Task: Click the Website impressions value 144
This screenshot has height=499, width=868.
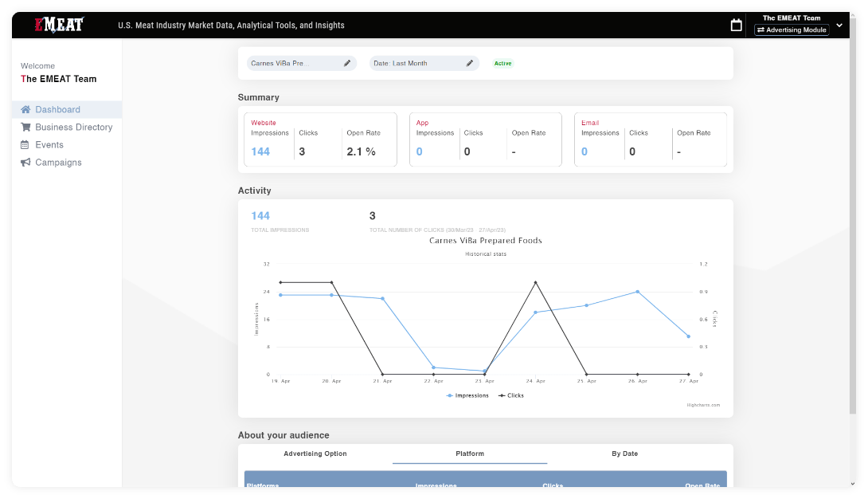Action: (x=260, y=151)
